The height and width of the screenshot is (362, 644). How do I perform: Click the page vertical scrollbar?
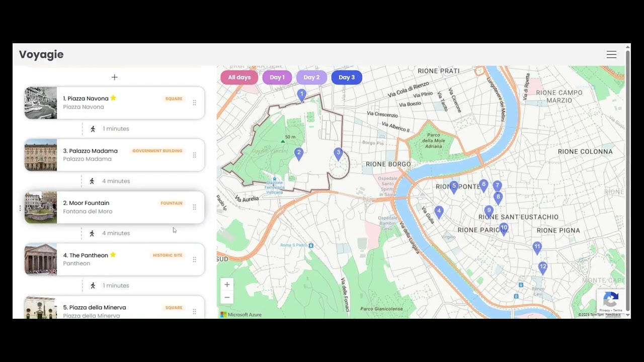[628, 181]
